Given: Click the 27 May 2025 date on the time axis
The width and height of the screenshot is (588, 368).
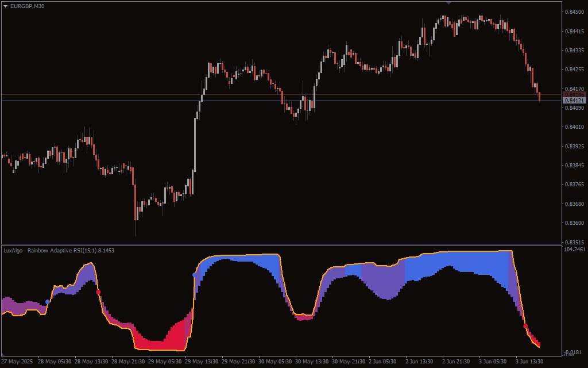Looking at the screenshot, I should [17, 362].
